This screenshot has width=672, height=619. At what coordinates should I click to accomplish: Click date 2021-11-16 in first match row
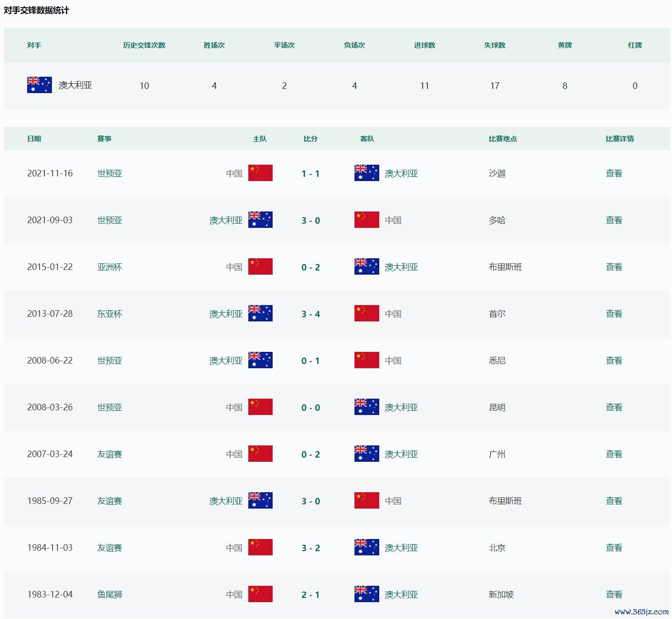pyautogui.click(x=50, y=174)
